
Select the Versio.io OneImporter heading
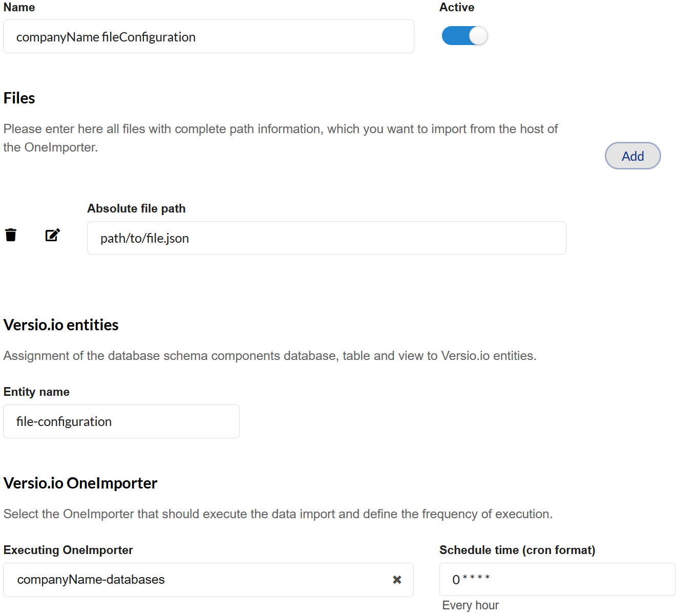point(80,483)
